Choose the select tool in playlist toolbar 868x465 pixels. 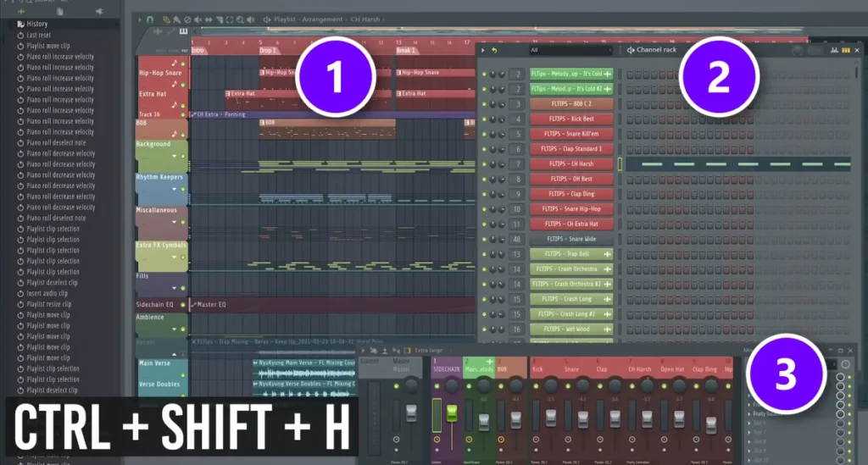pos(230,19)
